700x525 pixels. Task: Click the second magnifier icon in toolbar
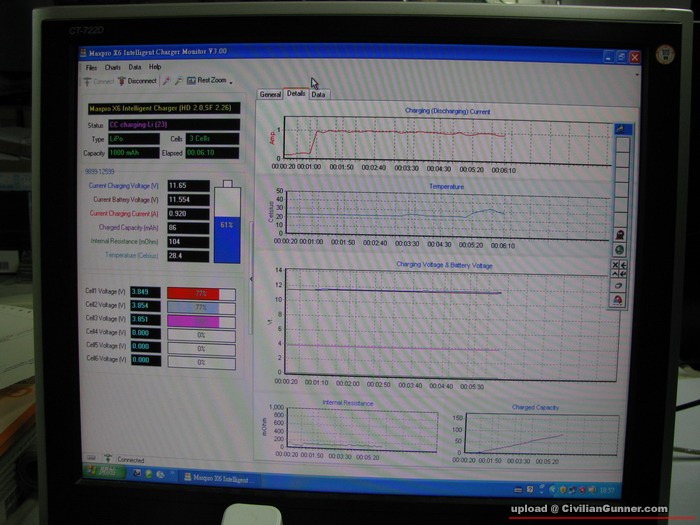[x=178, y=81]
